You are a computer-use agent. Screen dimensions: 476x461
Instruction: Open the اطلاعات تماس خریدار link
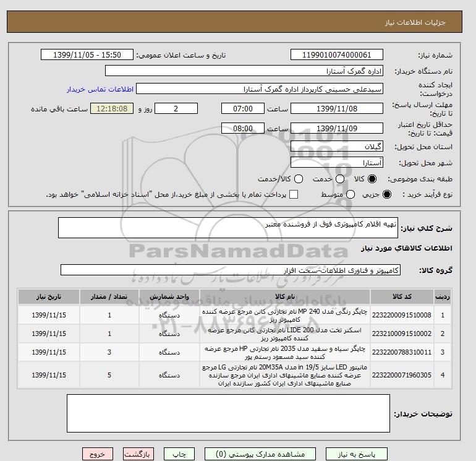[100, 89]
